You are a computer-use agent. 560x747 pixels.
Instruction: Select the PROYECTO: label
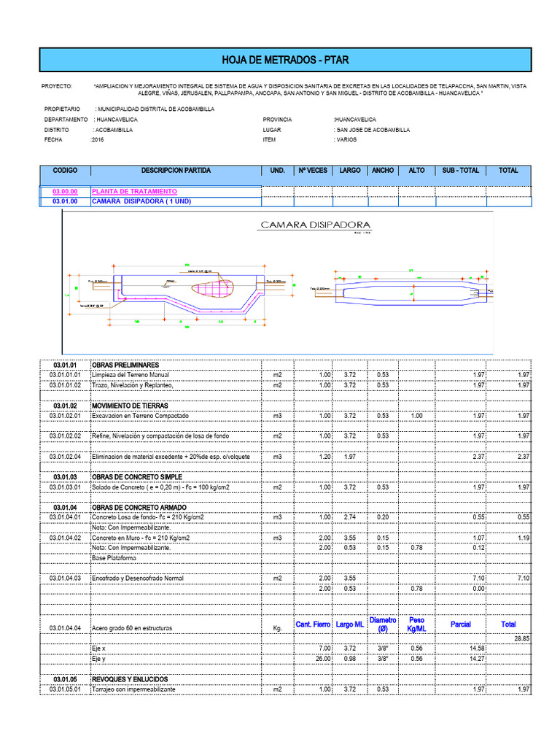57,86
